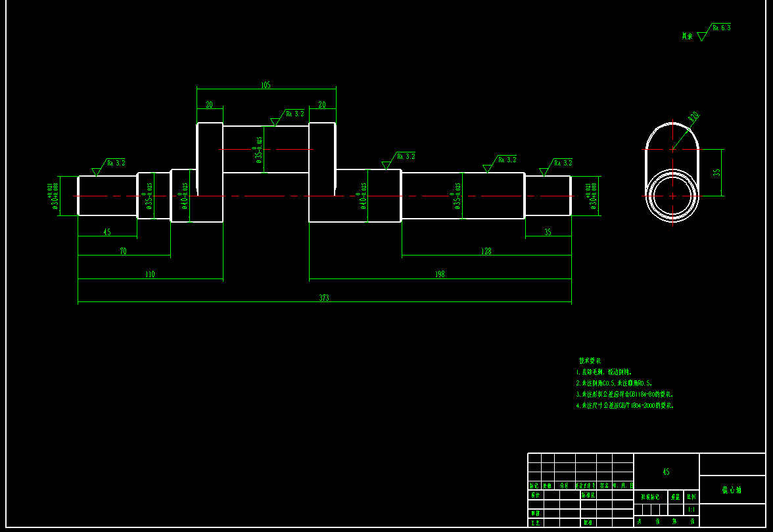Click Ra 3.2 symbol above the crank pin
This screenshot has width=773, height=532.
(x=287, y=117)
